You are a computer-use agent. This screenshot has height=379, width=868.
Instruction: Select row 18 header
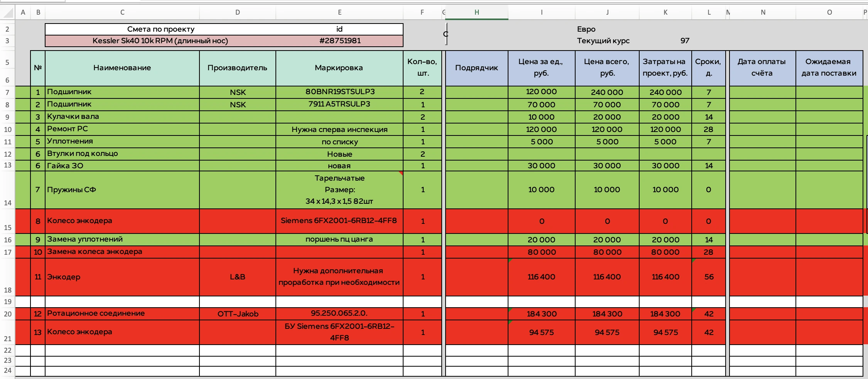click(x=7, y=277)
